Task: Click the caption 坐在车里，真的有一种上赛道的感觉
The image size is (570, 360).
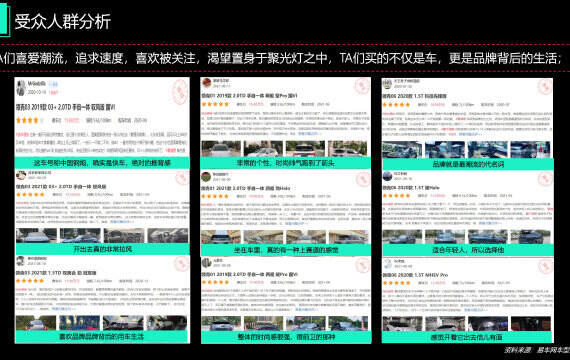Action: coord(286,250)
